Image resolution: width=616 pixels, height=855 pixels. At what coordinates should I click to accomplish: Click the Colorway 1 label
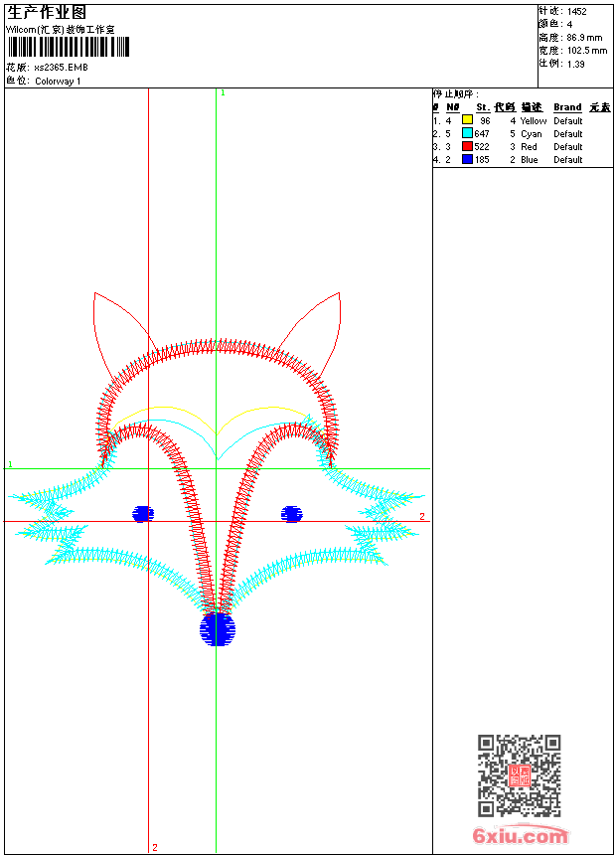[58, 82]
